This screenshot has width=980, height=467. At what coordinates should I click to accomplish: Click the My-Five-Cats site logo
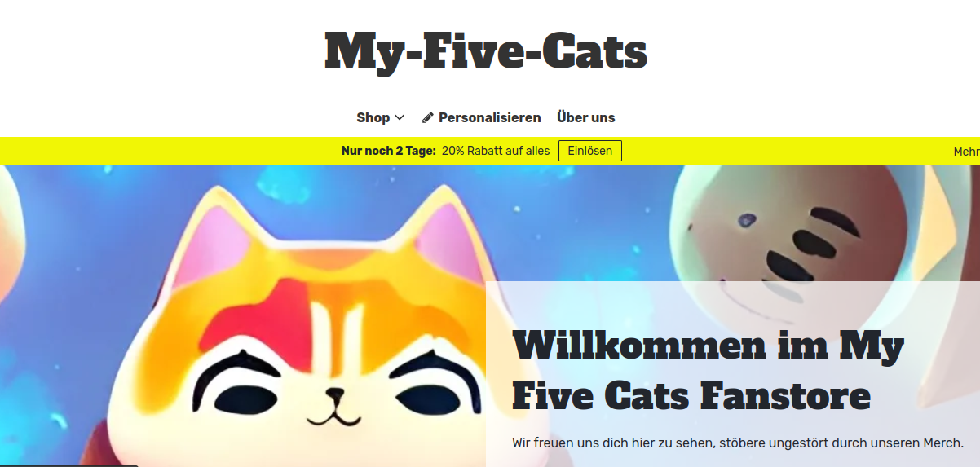coord(486,51)
